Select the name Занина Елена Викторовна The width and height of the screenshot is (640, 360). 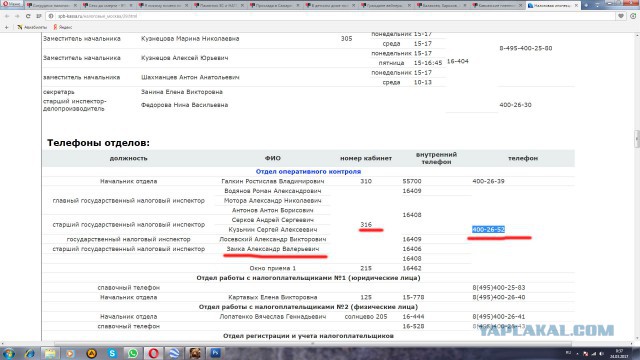coord(182,92)
